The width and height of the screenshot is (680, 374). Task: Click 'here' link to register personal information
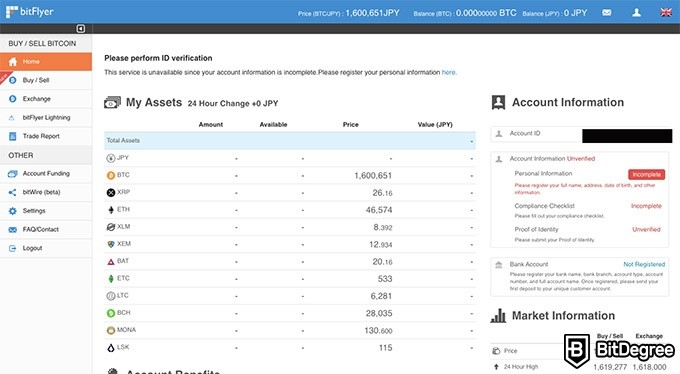coord(448,72)
